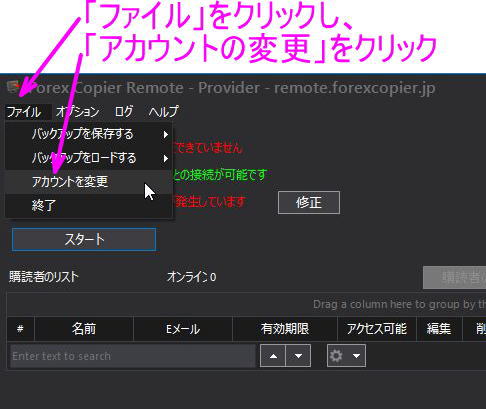Image resolution: width=486 pixels, height=409 pixels.
Task: Open the ヘルプ menu
Action: point(163,112)
